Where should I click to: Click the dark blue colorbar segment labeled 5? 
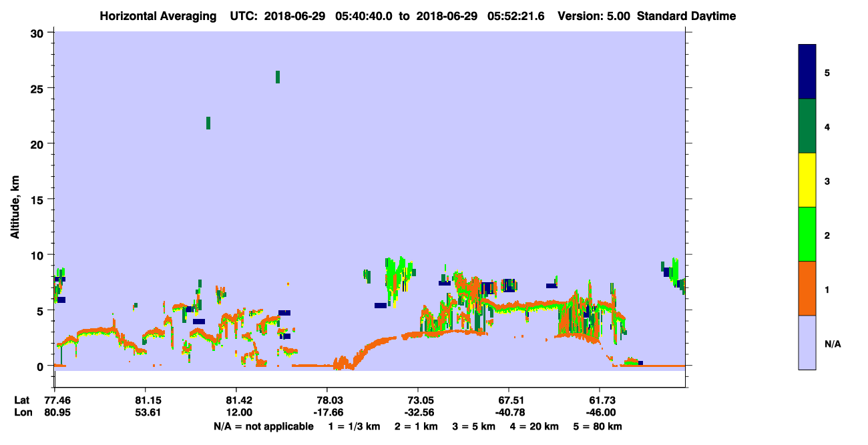(807, 71)
